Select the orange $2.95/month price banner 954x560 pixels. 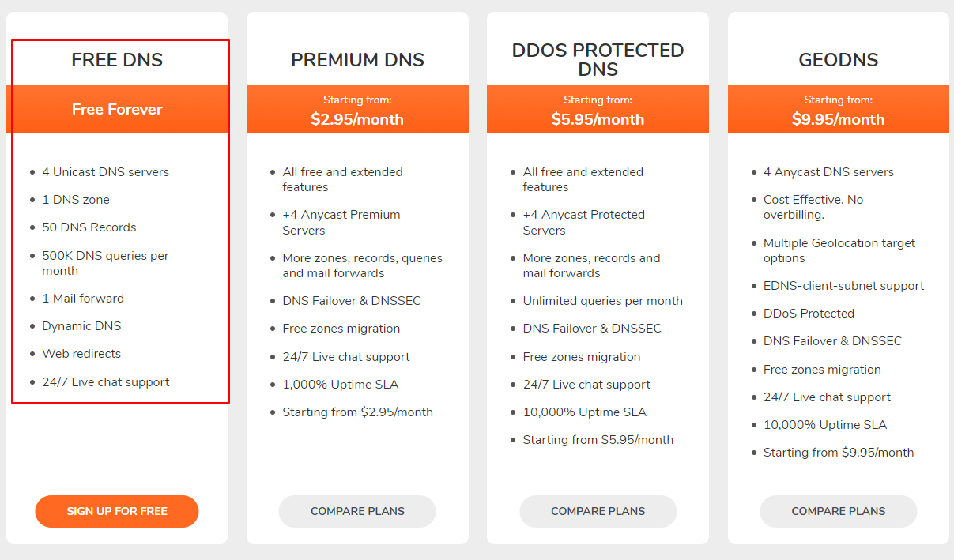[357, 110]
